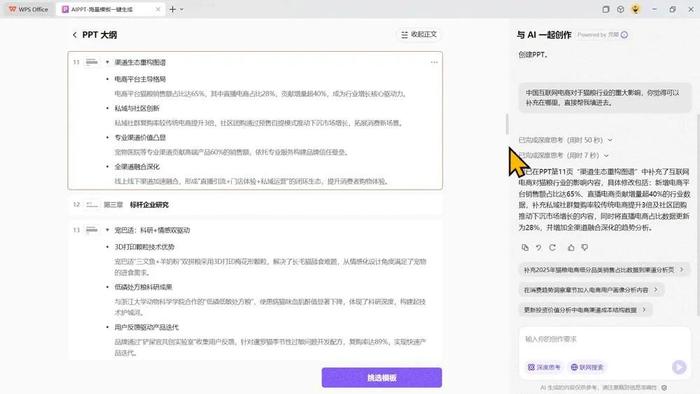Click the 输入你的创作要求 input field

[604, 340]
